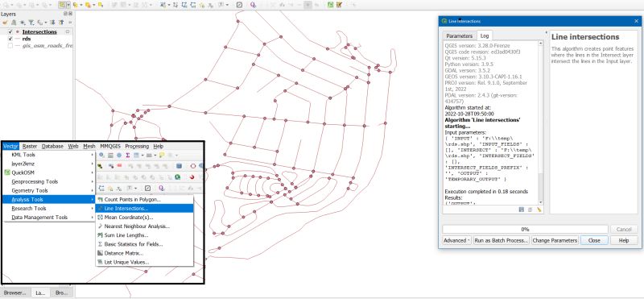Click Change Parameters button

click(555, 240)
